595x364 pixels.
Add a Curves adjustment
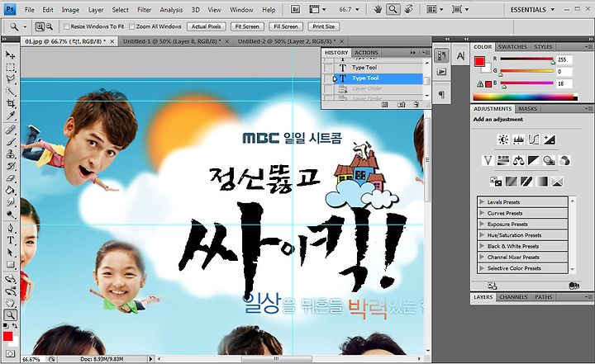coord(534,139)
